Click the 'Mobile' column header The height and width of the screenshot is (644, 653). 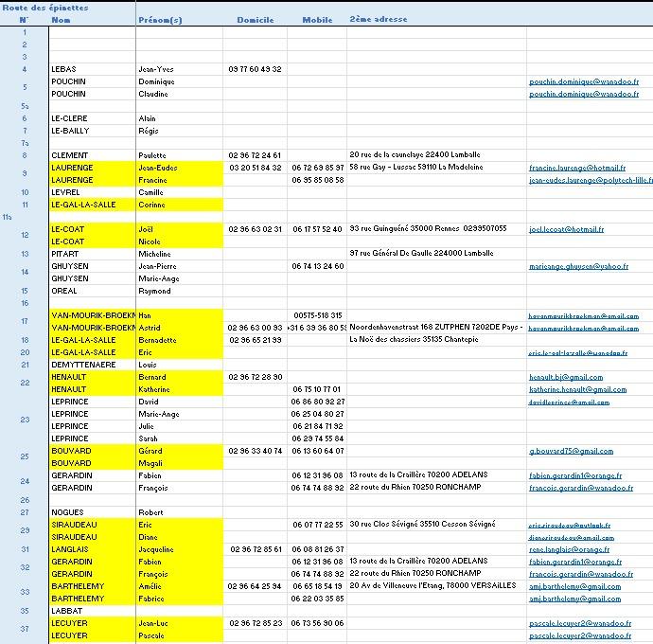coord(317,20)
